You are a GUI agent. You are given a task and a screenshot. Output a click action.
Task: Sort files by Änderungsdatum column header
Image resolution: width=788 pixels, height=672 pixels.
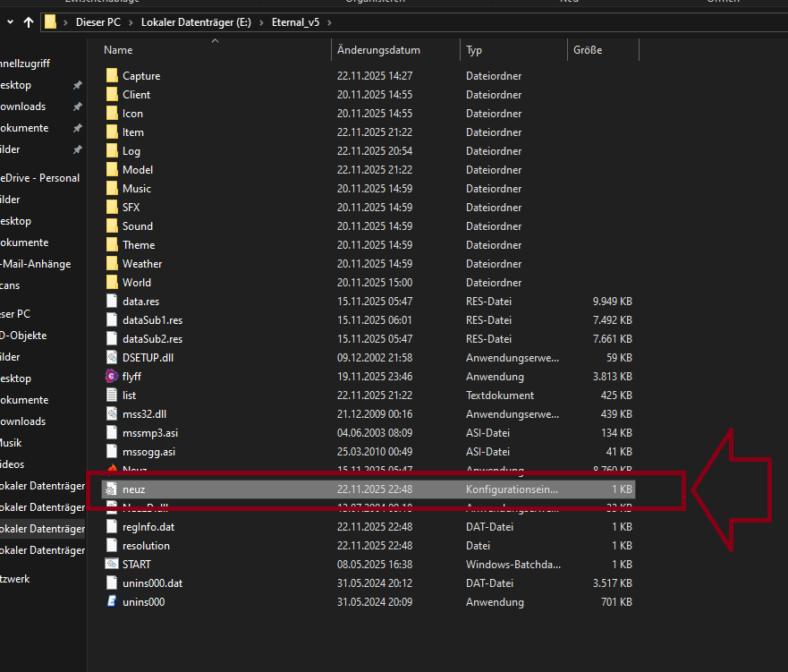point(378,50)
